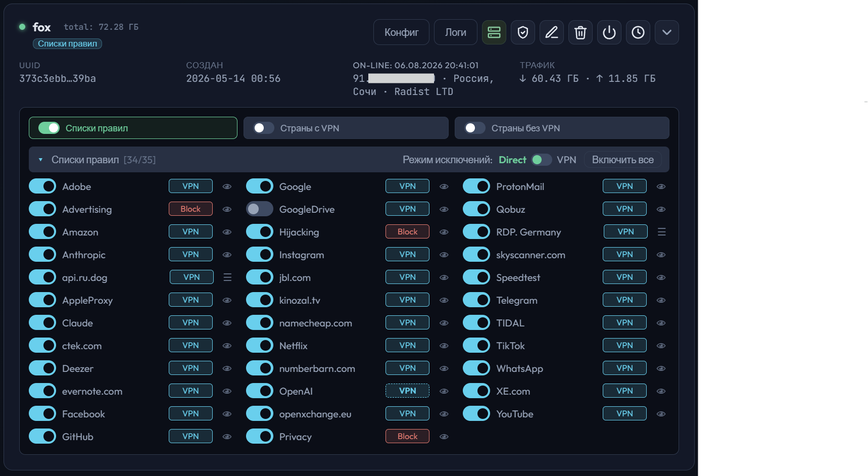Click the UUID value 373c3ebb…39ba
The width and height of the screenshot is (868, 476).
coord(58,78)
